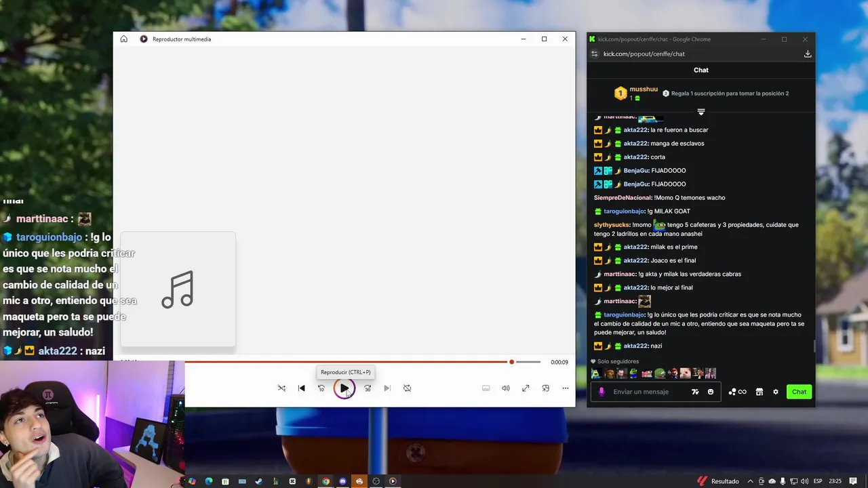Click the 0:00:09 remaining time label
Screen dimensions: 868x488
pos(559,363)
